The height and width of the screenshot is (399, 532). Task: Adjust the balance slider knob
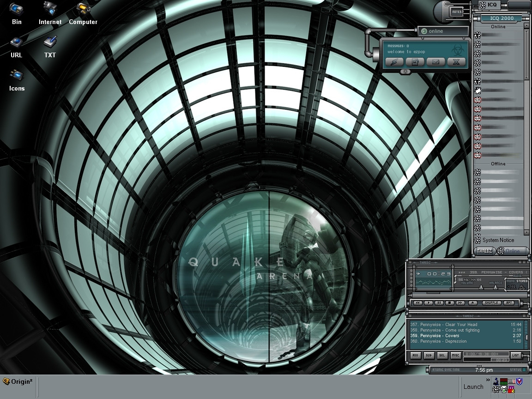(x=496, y=287)
